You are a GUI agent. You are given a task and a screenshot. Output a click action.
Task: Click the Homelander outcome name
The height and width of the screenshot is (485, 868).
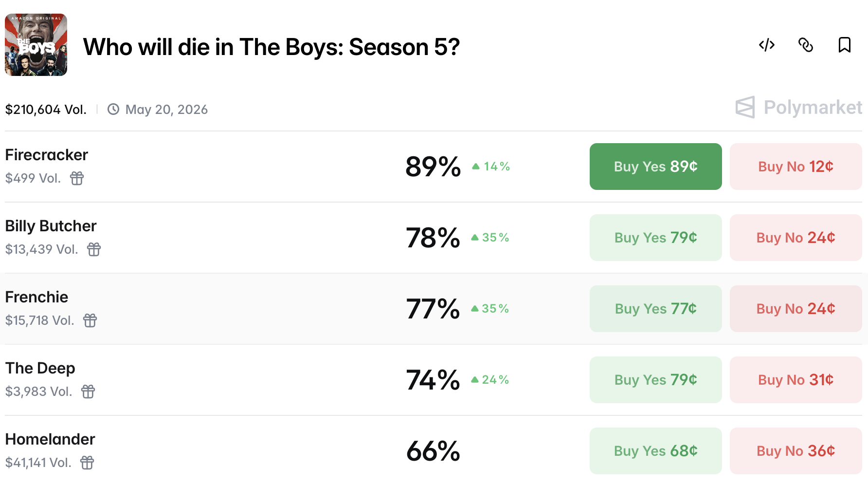coord(50,439)
